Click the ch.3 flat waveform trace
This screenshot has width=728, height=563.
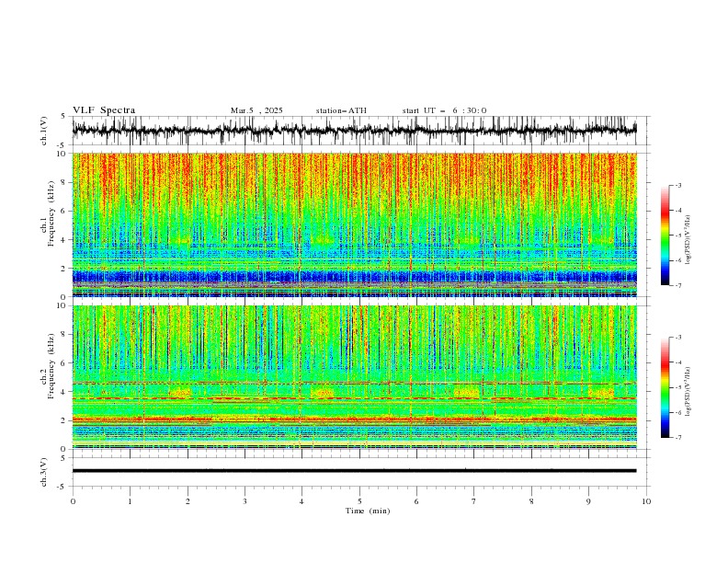click(x=354, y=471)
